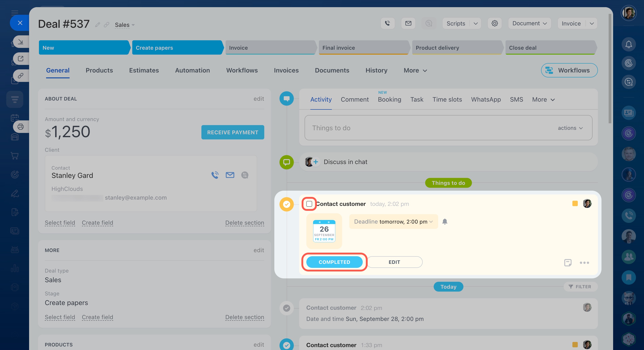
Task: Click the phone call icon in deal header
Action: click(387, 23)
